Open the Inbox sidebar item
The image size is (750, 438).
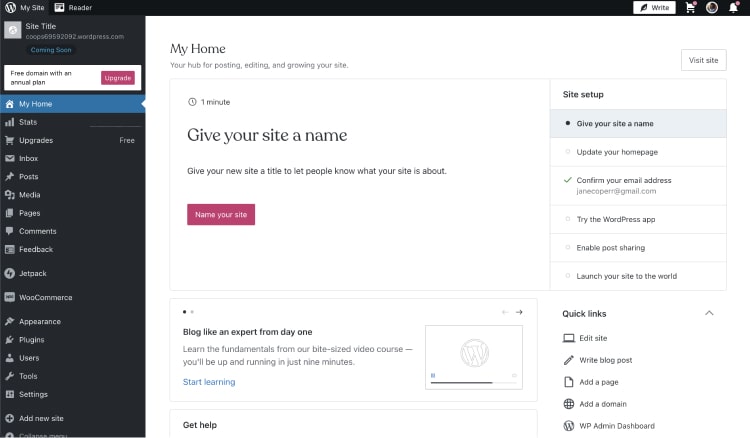pyautogui.click(x=73, y=158)
